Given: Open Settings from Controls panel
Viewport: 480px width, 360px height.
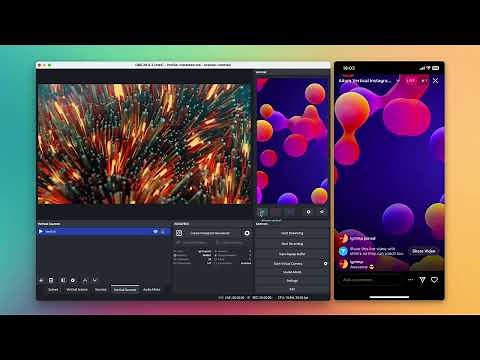Looking at the screenshot, I should click(292, 281).
